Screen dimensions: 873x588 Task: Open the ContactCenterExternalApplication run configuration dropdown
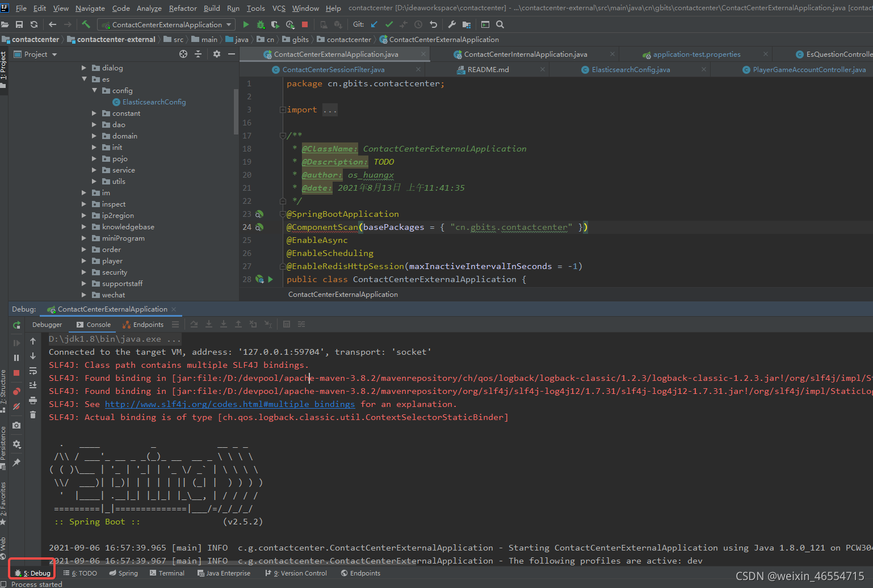(x=166, y=24)
